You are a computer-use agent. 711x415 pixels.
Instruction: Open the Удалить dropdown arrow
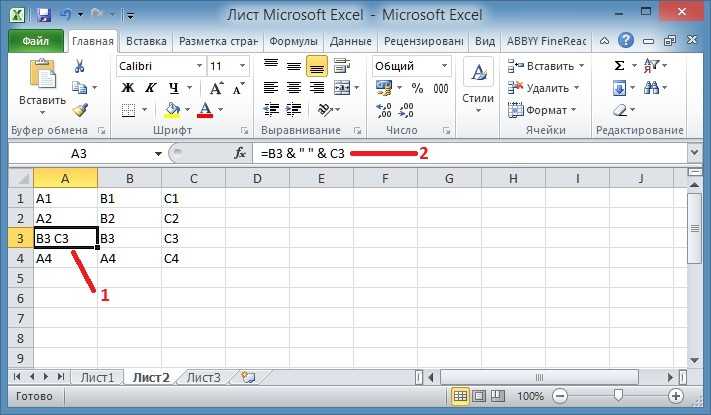click(x=576, y=88)
